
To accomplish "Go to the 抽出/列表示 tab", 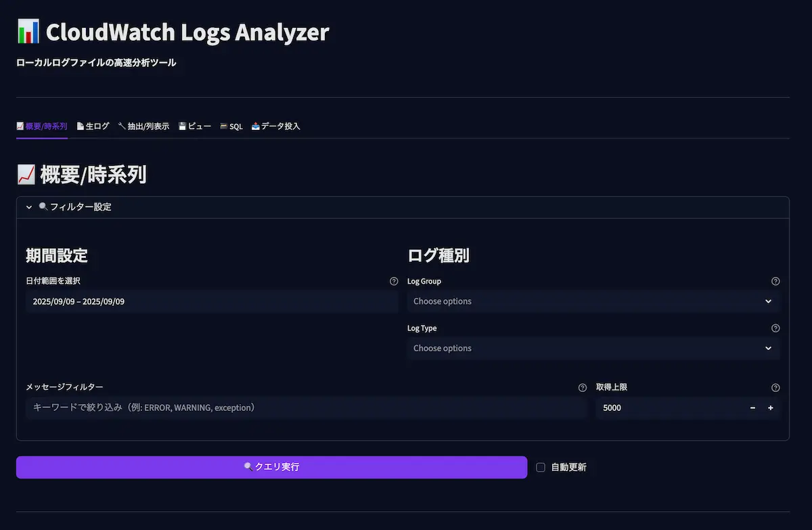I will pyautogui.click(x=143, y=127).
